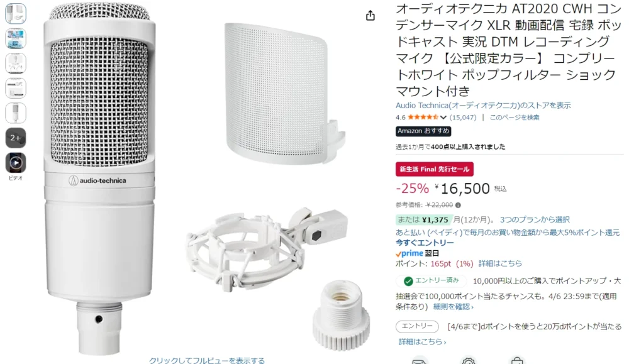629x364 pixels.
Task: Click the reference price info icon
Action: tap(458, 205)
